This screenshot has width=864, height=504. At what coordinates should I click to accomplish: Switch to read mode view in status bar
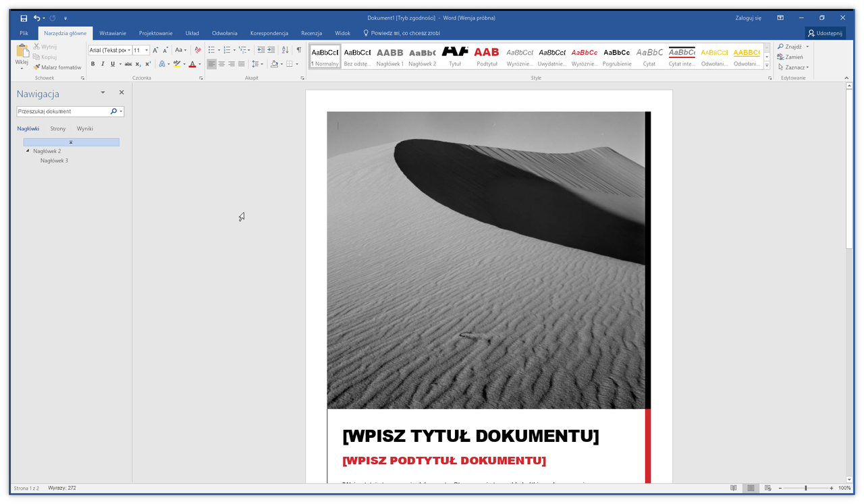point(734,488)
